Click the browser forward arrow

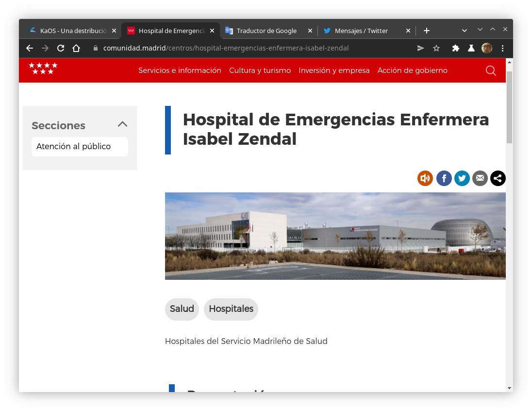(x=45, y=48)
